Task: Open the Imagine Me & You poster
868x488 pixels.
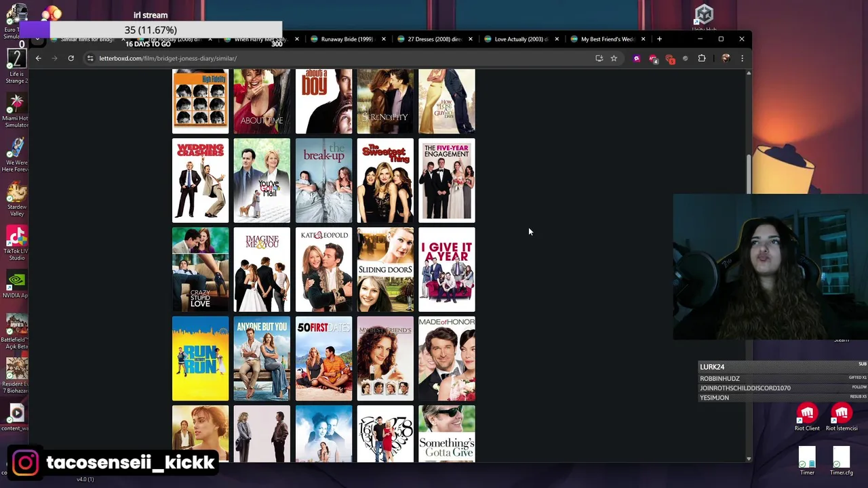Action: click(262, 269)
